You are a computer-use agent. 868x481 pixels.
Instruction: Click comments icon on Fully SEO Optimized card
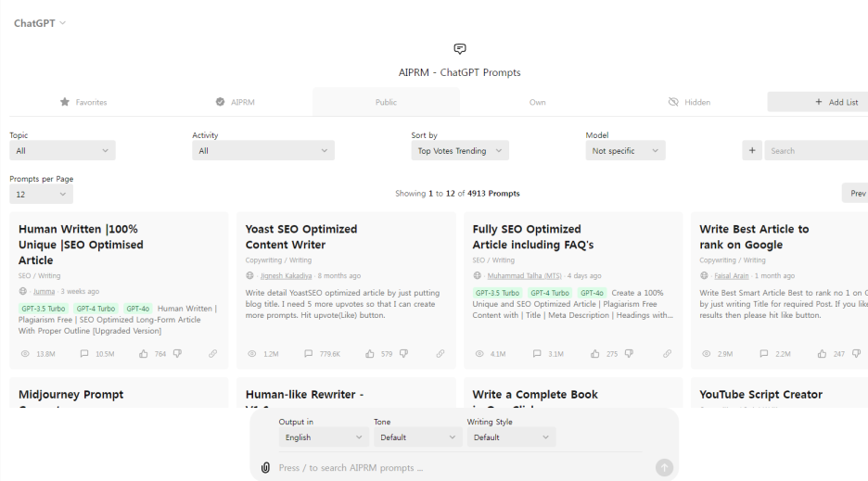(537, 354)
